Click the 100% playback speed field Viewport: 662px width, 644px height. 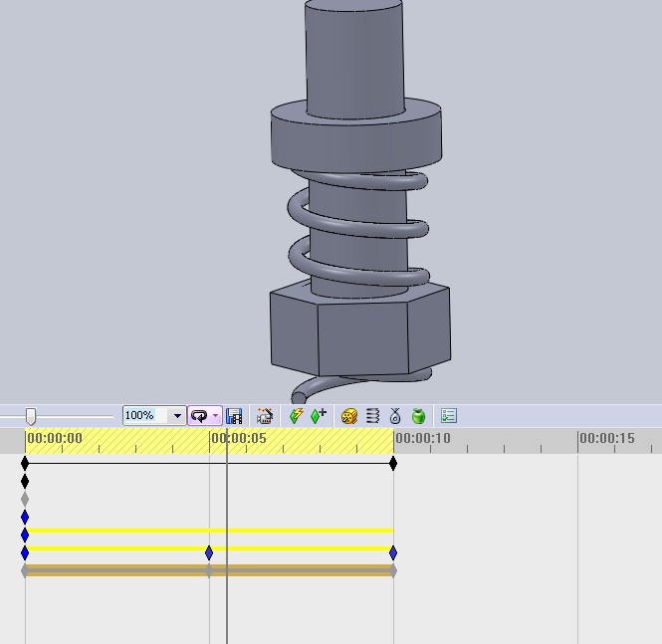[x=145, y=416]
